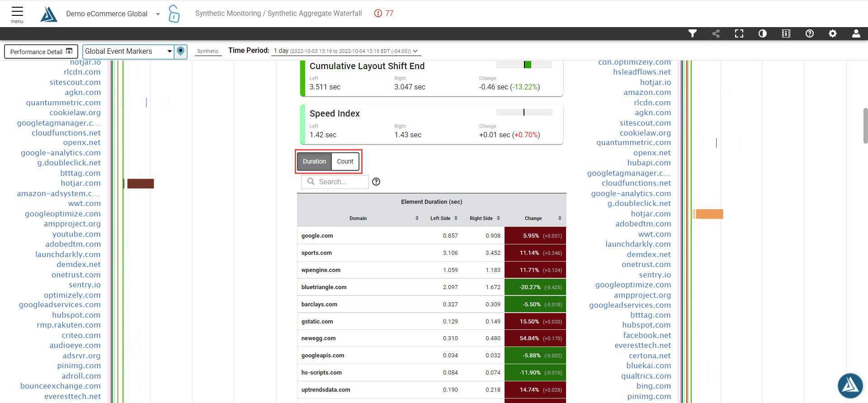Click the filter funnel icon
868x403 pixels.
(x=692, y=33)
